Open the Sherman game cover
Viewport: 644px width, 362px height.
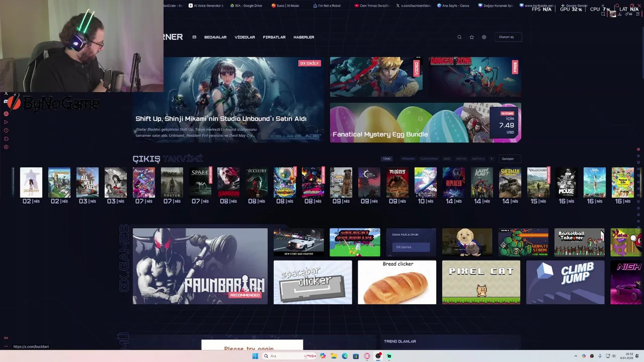[x=510, y=182]
